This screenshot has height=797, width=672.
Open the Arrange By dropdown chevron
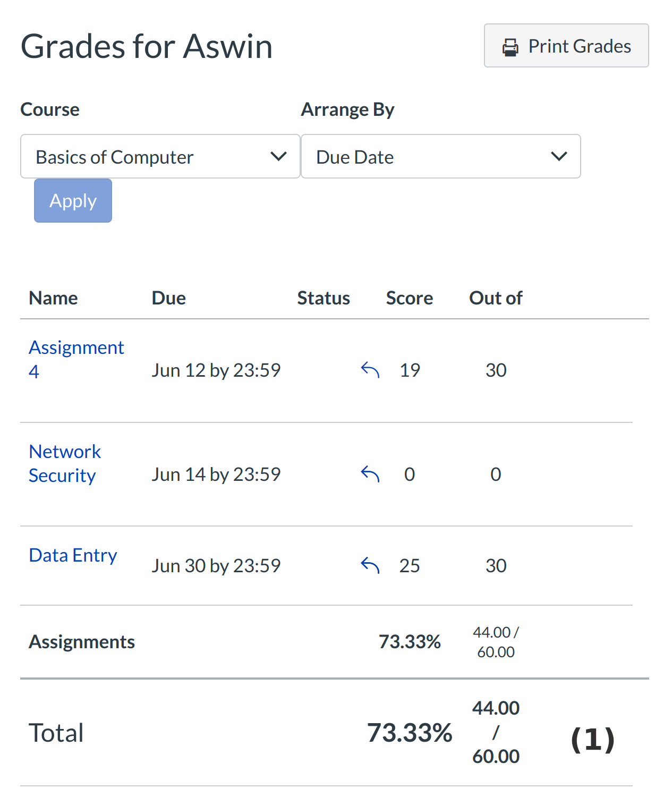(x=559, y=157)
